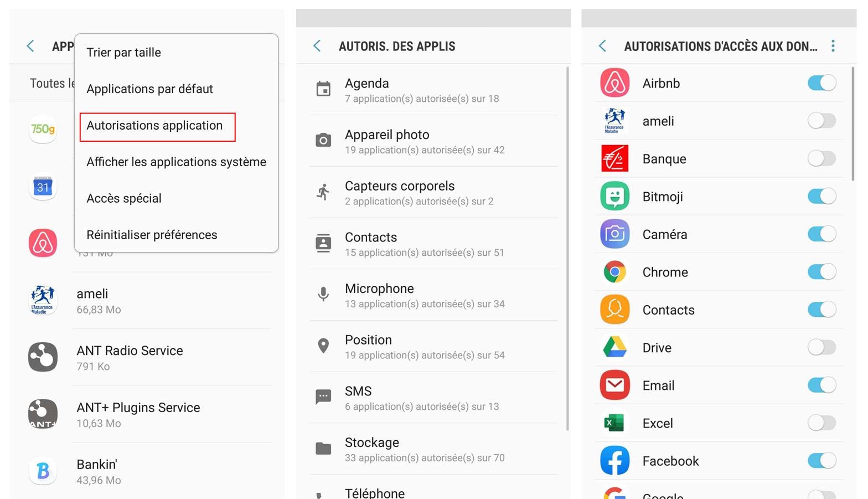Image resolution: width=868 pixels, height=499 pixels.
Task: Enable the Excel toggle
Action: 822,423
